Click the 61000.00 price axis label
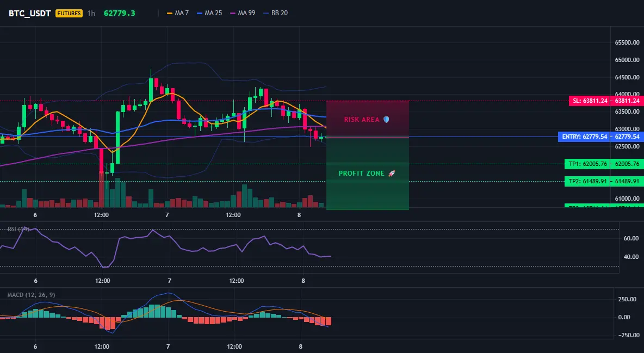Viewport: 644px width, 353px height. pos(627,199)
